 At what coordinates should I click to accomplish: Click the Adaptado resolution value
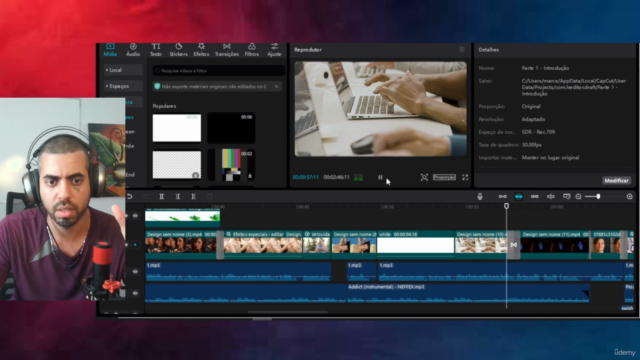[x=533, y=120]
